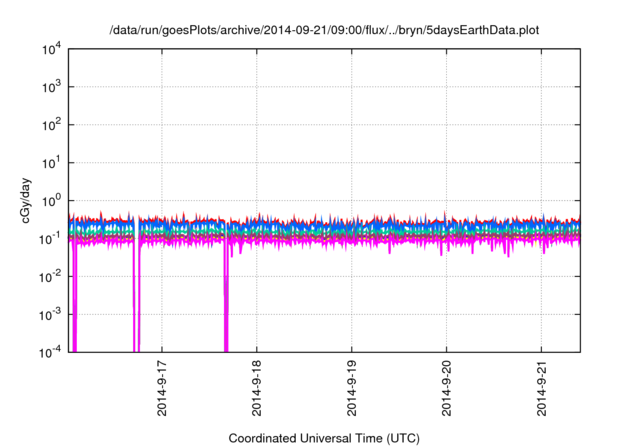The image size is (640, 448).
Task: Click the plot title file path text
Action: pos(324,30)
